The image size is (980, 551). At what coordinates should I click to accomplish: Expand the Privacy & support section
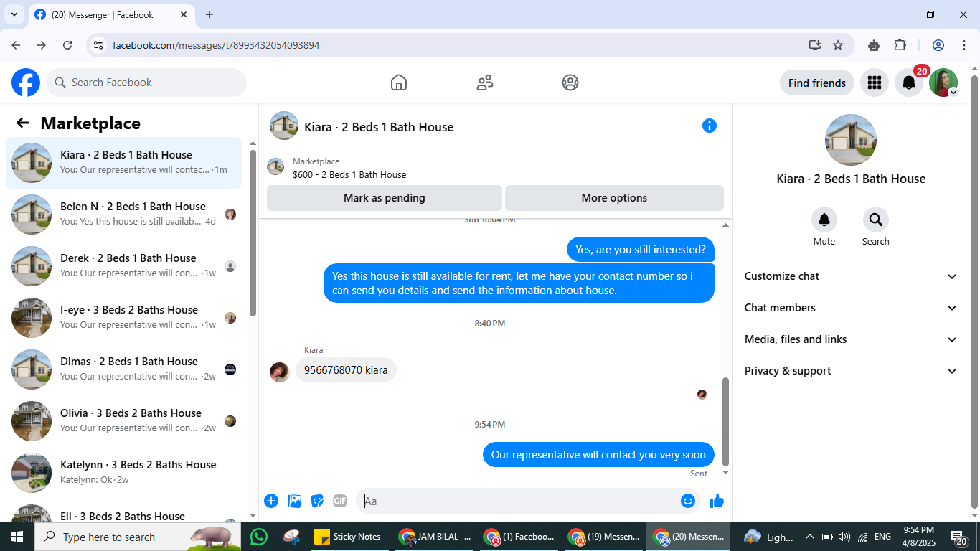pyautogui.click(x=850, y=371)
